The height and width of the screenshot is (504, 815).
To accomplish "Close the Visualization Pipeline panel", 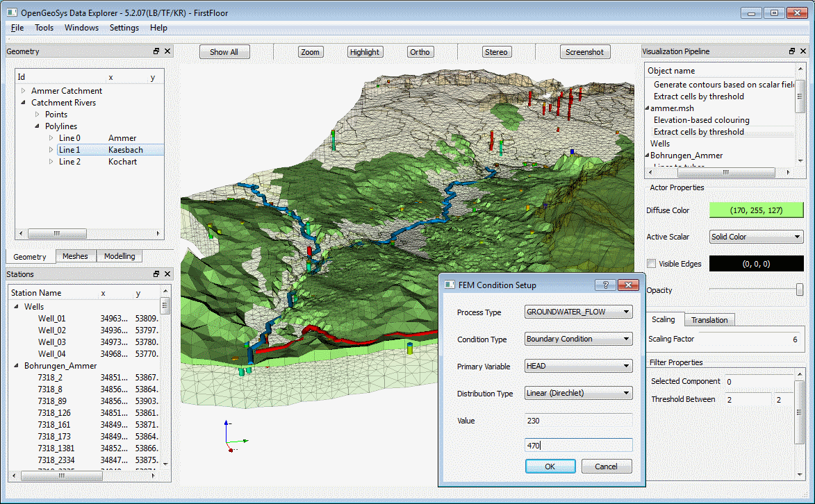I will (803, 51).
